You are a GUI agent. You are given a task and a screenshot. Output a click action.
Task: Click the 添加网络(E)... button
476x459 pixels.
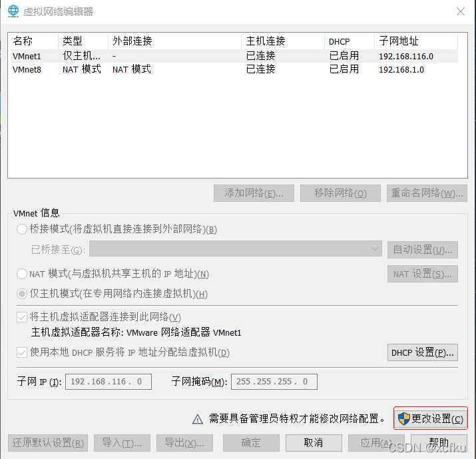tap(254, 193)
